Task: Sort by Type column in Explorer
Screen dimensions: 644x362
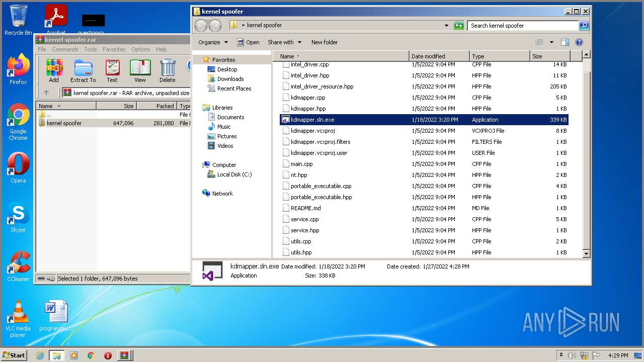Action: [500, 56]
